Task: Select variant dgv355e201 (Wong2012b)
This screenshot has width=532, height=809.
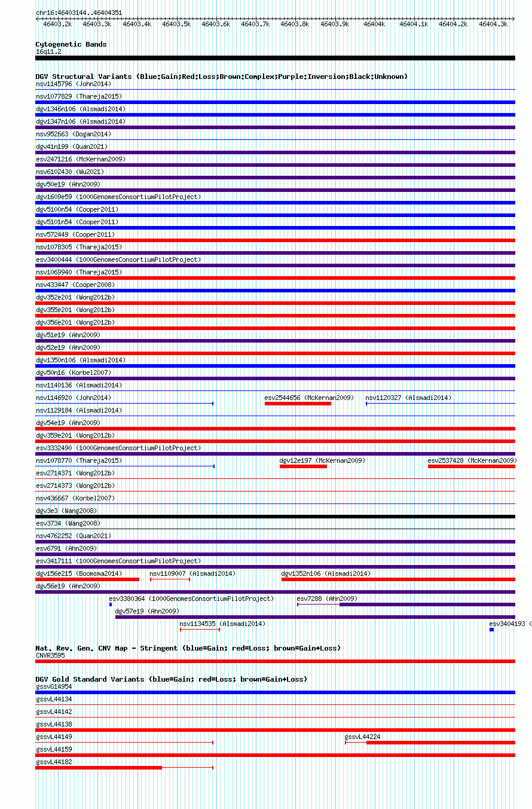Action: pyautogui.click(x=275, y=316)
